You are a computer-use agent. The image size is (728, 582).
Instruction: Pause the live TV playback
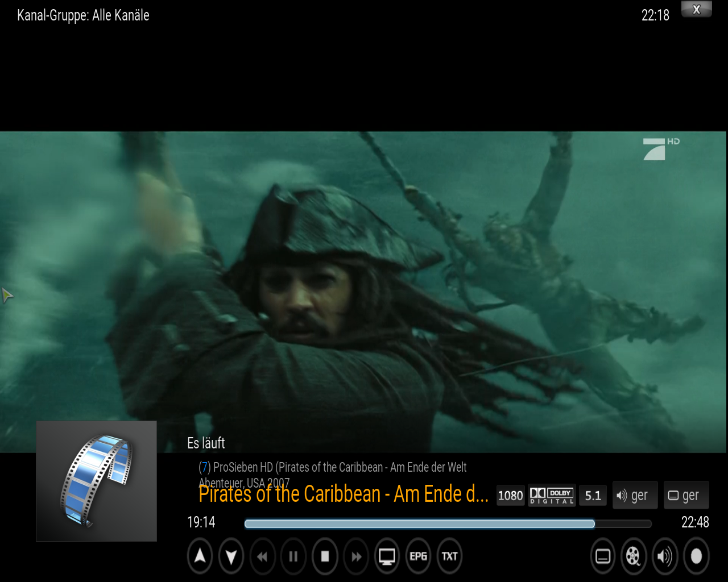(293, 556)
